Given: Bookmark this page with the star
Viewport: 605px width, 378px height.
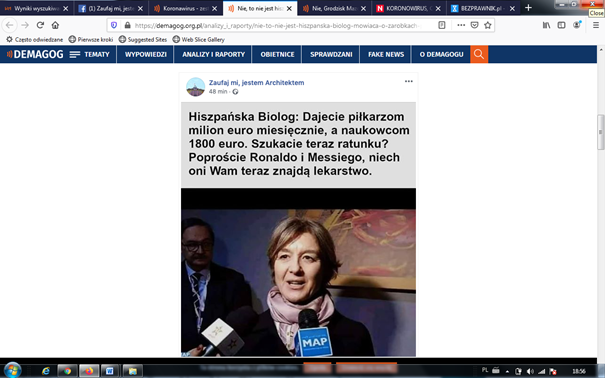Looking at the screenshot, I should coord(488,25).
